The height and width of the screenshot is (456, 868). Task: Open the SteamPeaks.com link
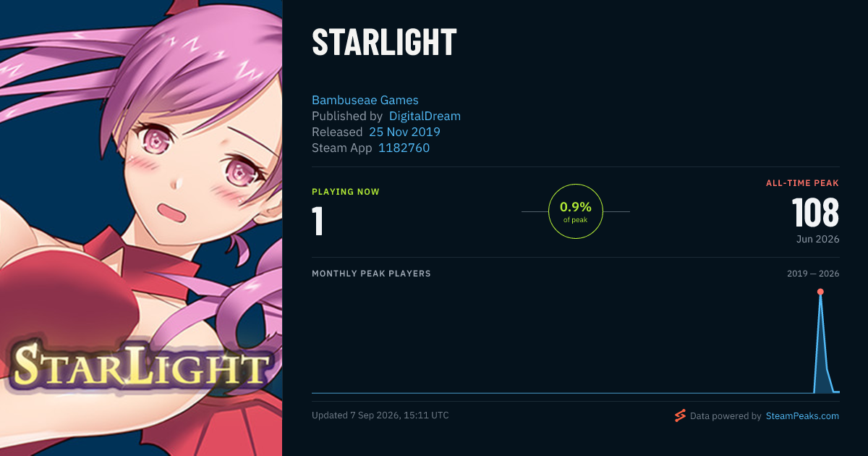(x=802, y=416)
